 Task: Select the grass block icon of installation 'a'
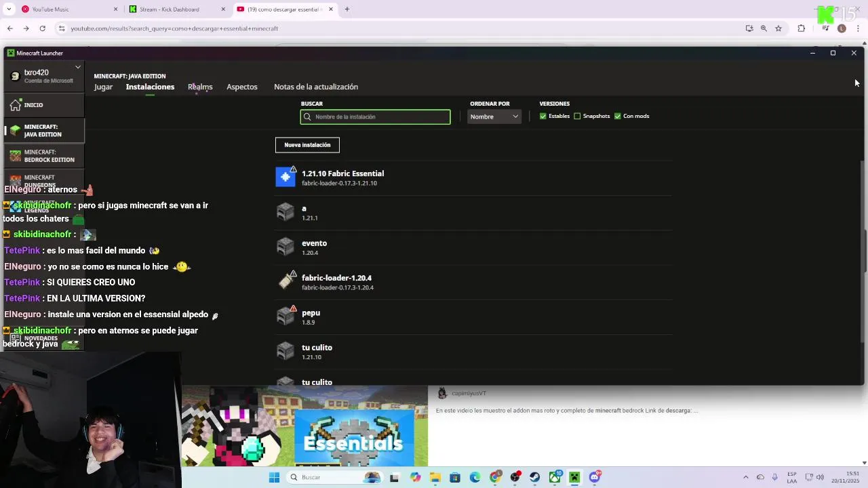(285, 212)
